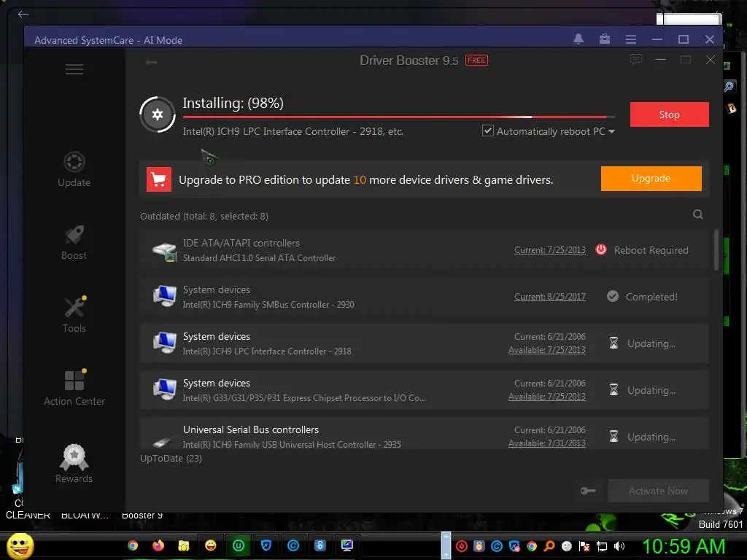Open Firefox from the taskbar
The image size is (747, 560).
(158, 545)
